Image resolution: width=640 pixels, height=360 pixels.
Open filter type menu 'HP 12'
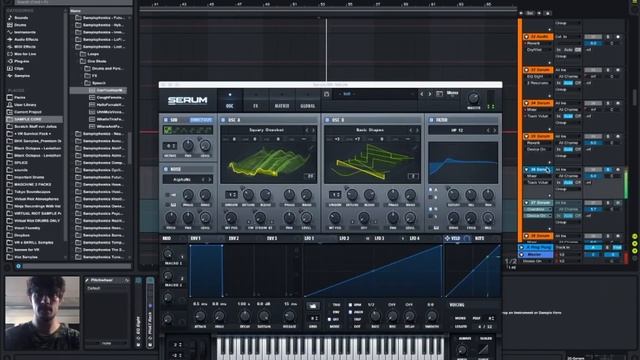(457, 130)
